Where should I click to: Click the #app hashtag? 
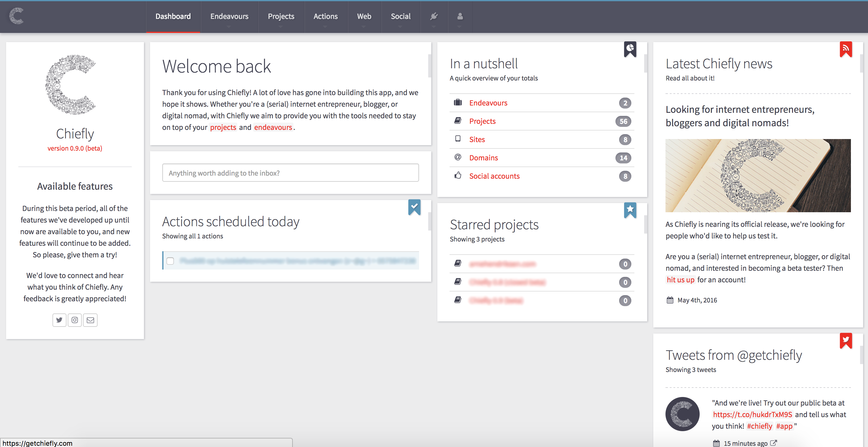pyautogui.click(x=784, y=426)
